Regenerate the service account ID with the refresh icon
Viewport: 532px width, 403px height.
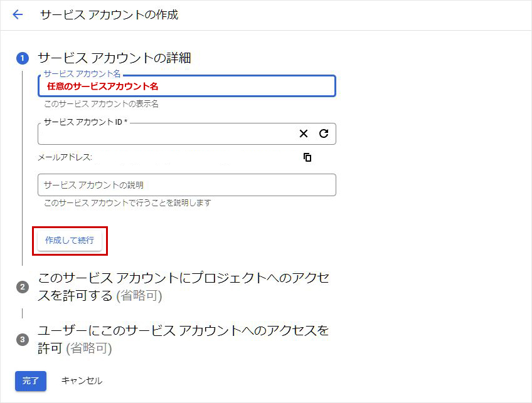click(324, 133)
